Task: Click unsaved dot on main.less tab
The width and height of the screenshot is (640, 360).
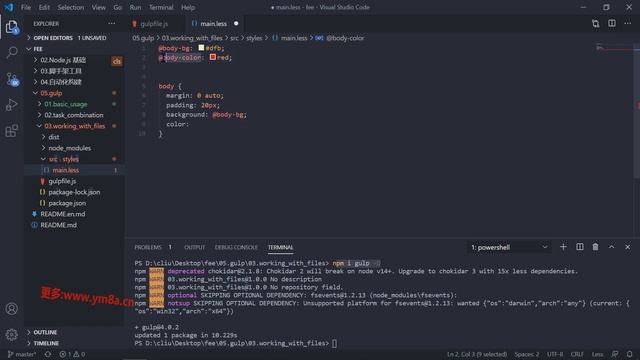Action: tap(236, 24)
